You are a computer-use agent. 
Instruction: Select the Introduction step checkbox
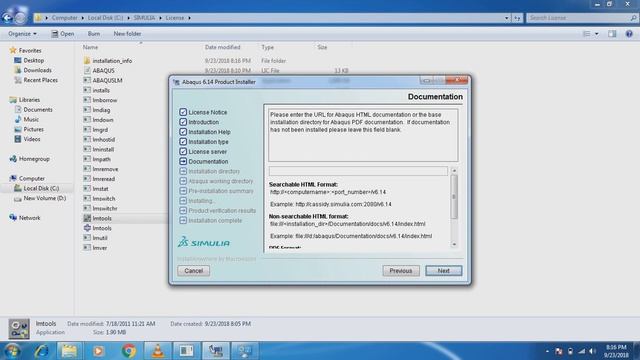(183, 122)
